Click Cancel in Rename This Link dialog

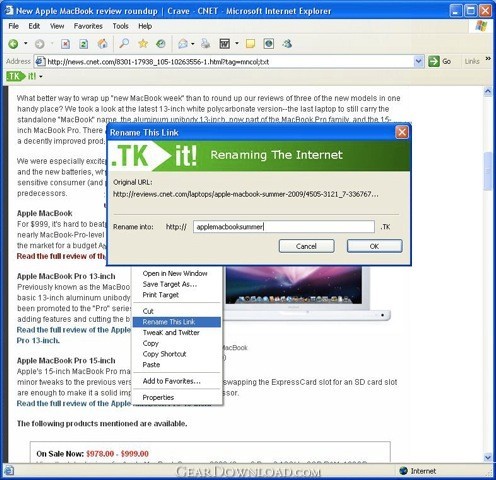click(x=306, y=246)
